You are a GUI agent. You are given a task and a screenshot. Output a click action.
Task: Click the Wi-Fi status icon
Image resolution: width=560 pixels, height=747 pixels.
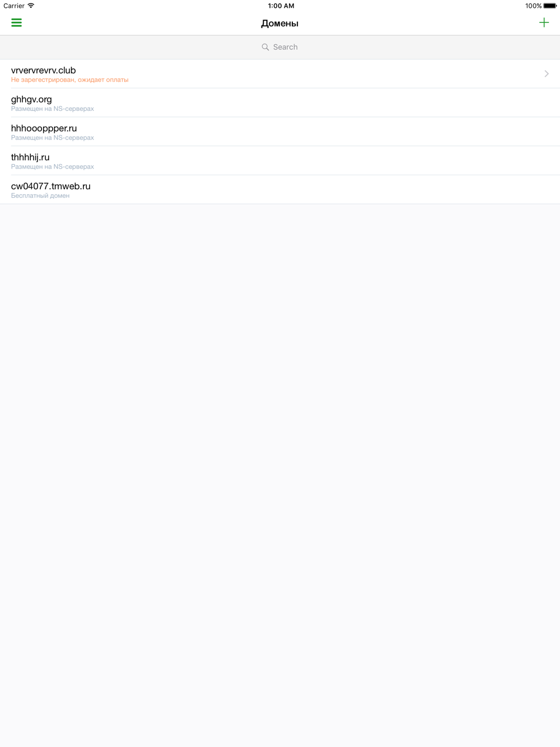pos(31,6)
